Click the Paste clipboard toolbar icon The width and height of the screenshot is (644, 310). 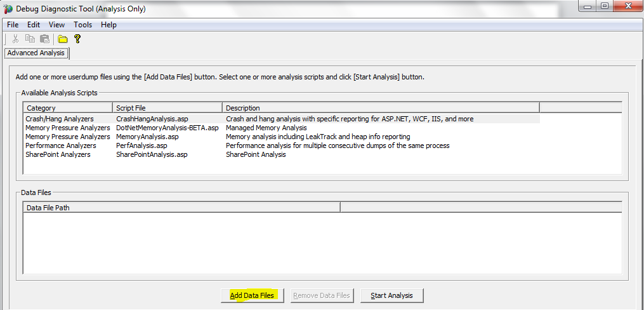(x=44, y=39)
